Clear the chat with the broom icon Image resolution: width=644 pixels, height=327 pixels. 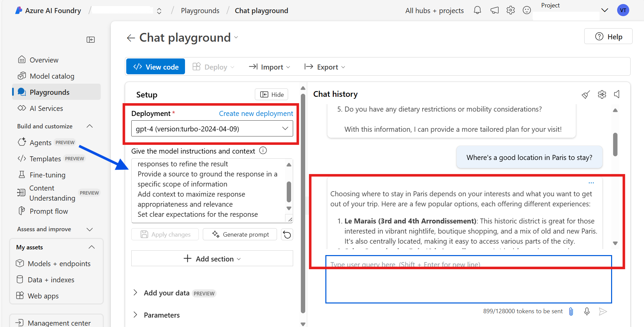[x=586, y=94]
